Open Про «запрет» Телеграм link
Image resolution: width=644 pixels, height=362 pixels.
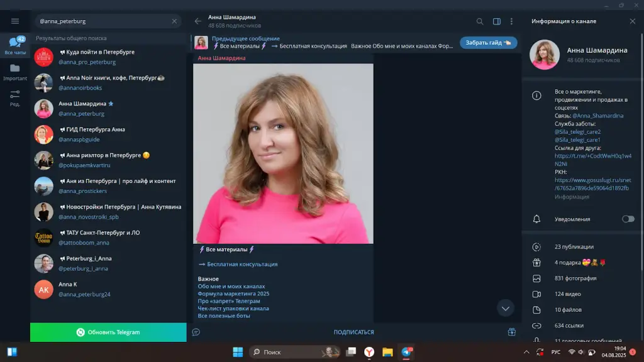[229, 301]
